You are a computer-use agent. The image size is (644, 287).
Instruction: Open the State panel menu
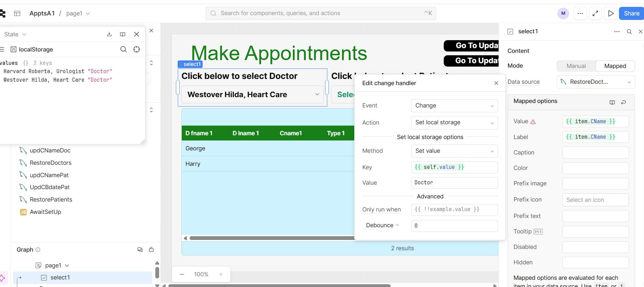click(15, 34)
